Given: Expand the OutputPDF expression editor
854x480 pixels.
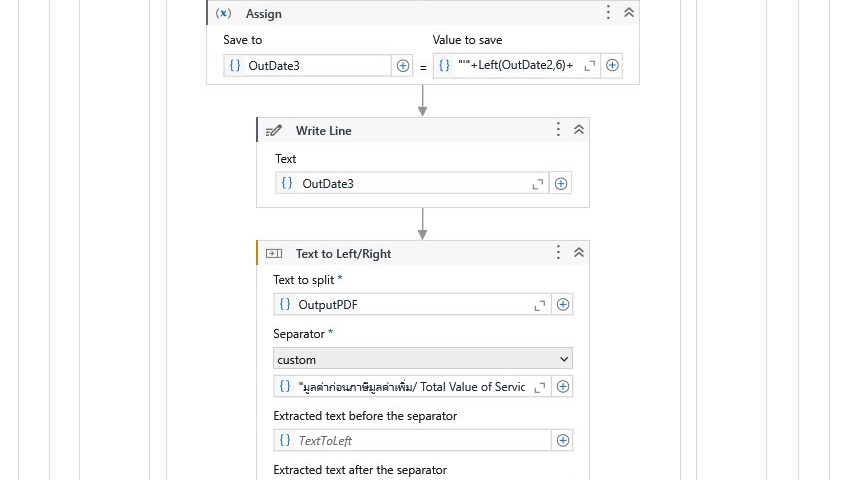Looking at the screenshot, I should [540, 305].
